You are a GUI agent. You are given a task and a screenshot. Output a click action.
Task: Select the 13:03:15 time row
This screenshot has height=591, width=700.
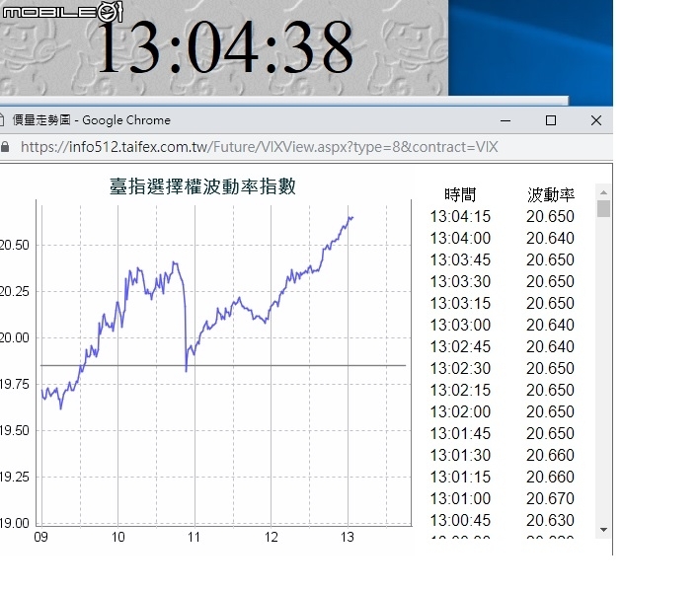point(503,303)
